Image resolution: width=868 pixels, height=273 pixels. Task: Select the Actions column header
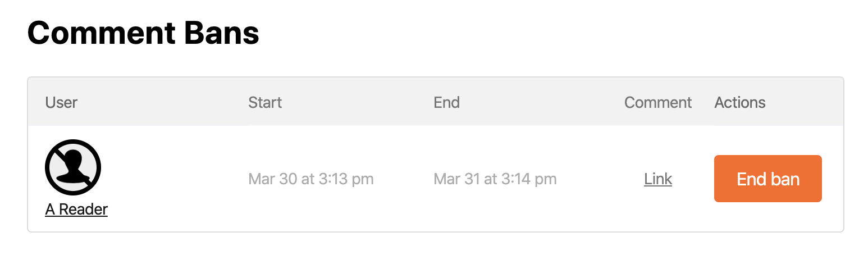[740, 102]
